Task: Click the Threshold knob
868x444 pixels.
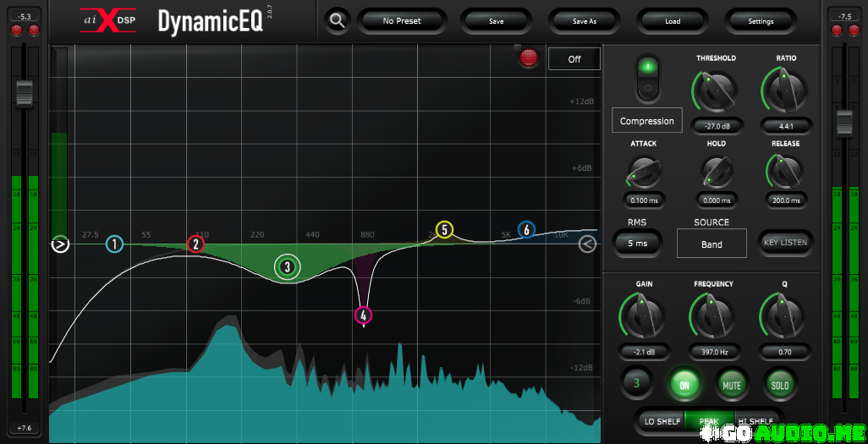Action: tap(715, 91)
